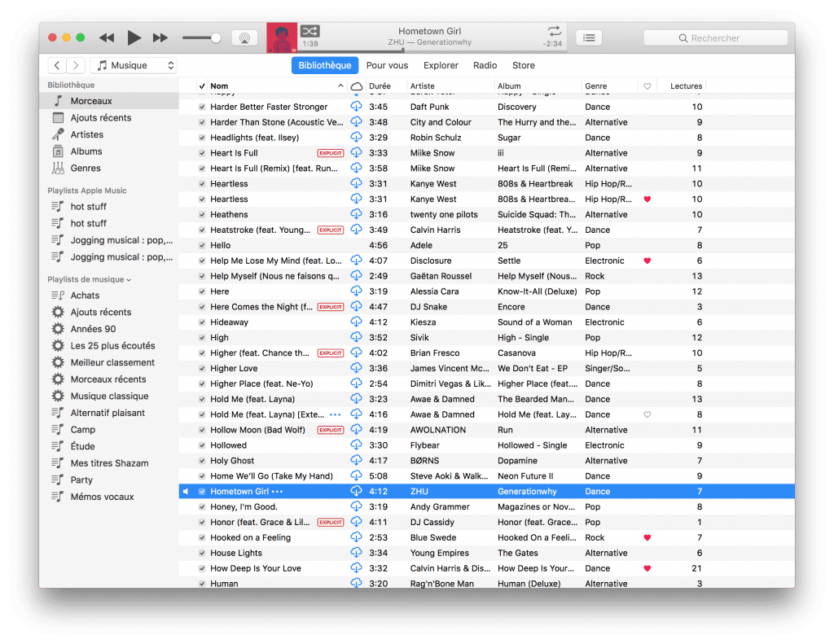
Task: Open the Party playlist
Action: 109,480
